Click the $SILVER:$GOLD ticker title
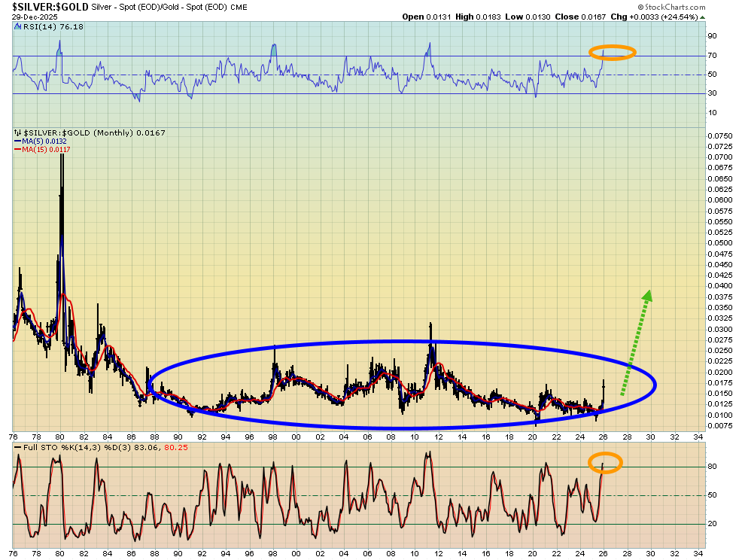Image resolution: width=745 pixels, height=560 pixels. (x=50, y=7)
